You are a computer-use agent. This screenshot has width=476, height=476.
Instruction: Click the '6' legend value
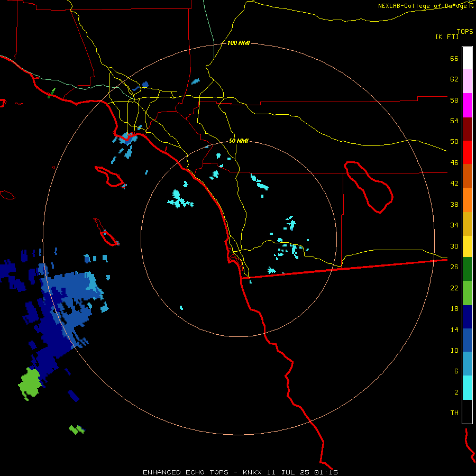(x=456, y=371)
